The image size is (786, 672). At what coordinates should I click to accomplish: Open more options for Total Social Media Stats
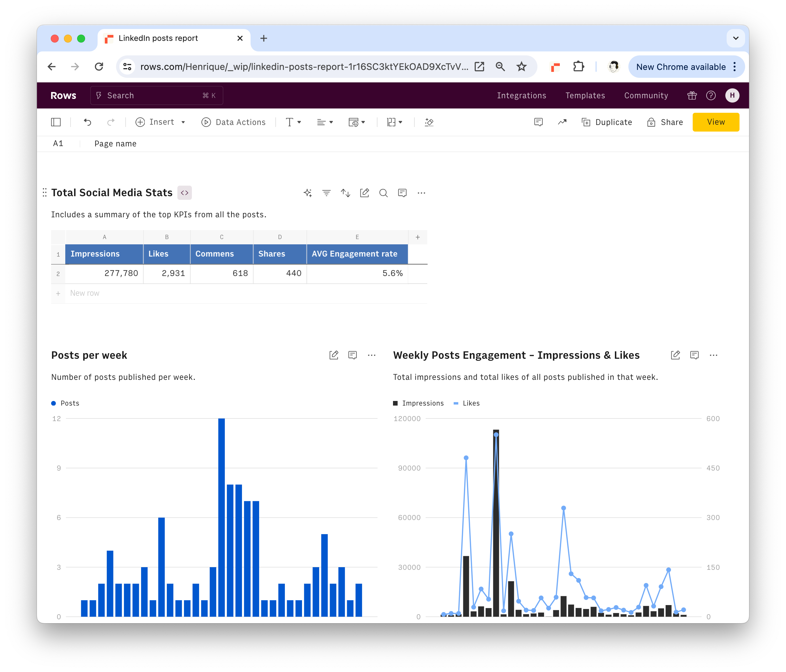pos(421,193)
